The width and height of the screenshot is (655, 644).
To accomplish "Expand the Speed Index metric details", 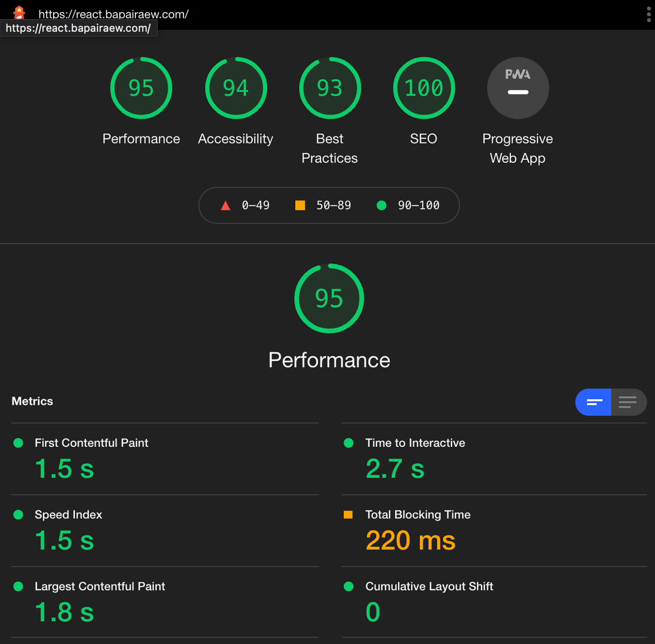I will coord(68,514).
